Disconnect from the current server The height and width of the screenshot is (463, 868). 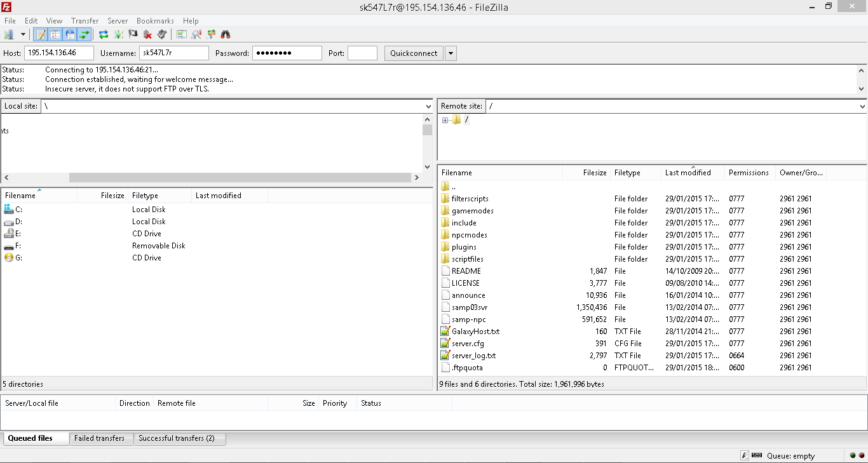pos(147,34)
